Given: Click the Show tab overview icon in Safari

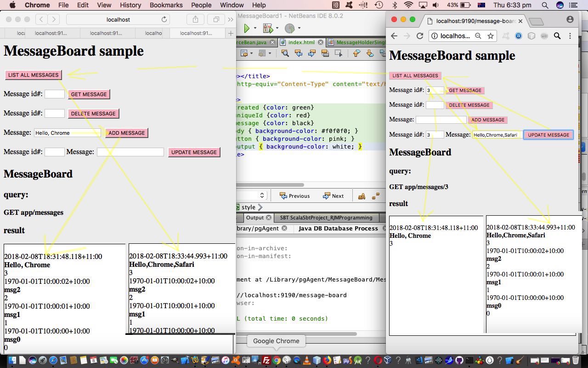Looking at the screenshot, I should (216, 19).
